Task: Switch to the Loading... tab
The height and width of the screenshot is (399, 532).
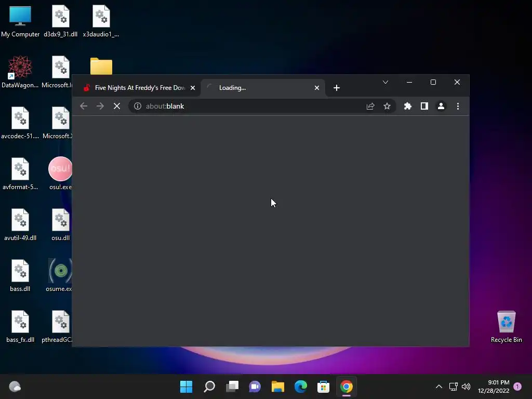Action: click(263, 88)
